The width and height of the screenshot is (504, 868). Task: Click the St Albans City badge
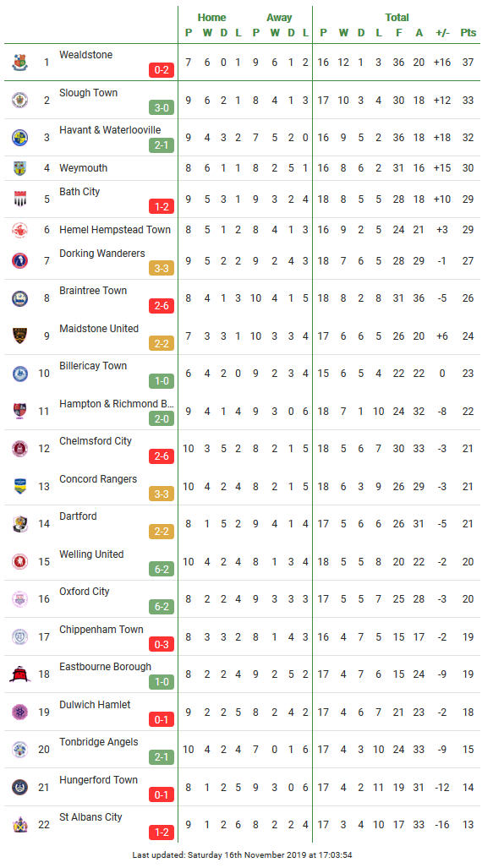click(x=20, y=824)
